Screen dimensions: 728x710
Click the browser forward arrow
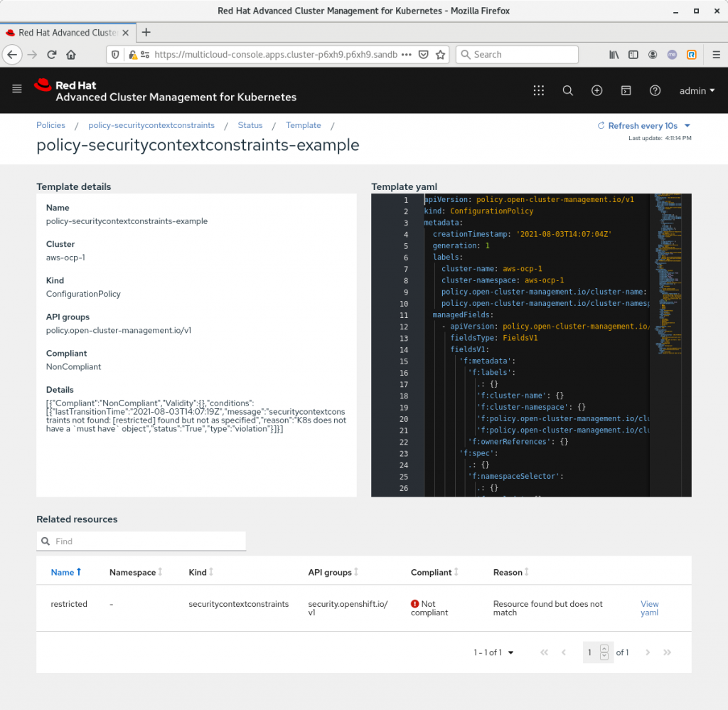pos(32,54)
